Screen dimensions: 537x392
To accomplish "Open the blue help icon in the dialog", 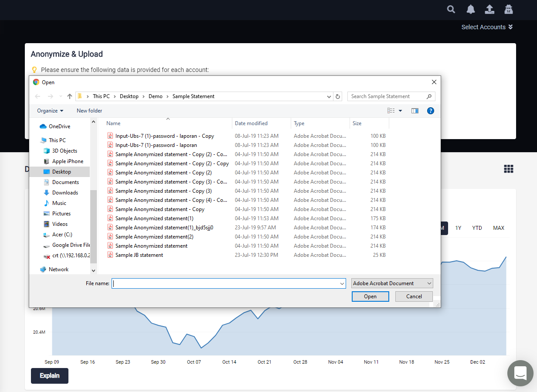I will click(431, 111).
